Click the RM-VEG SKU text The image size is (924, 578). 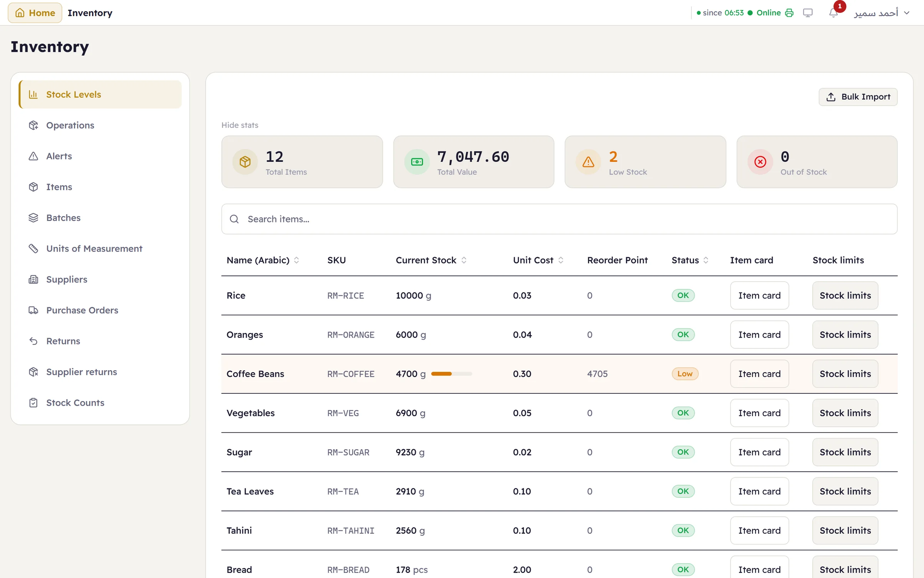coord(343,413)
